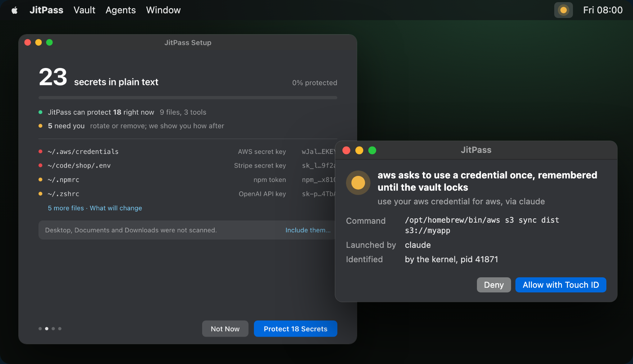Viewport: 633px width, 364px height.
Task: Click the Stripe secret key label
Action: point(260,166)
